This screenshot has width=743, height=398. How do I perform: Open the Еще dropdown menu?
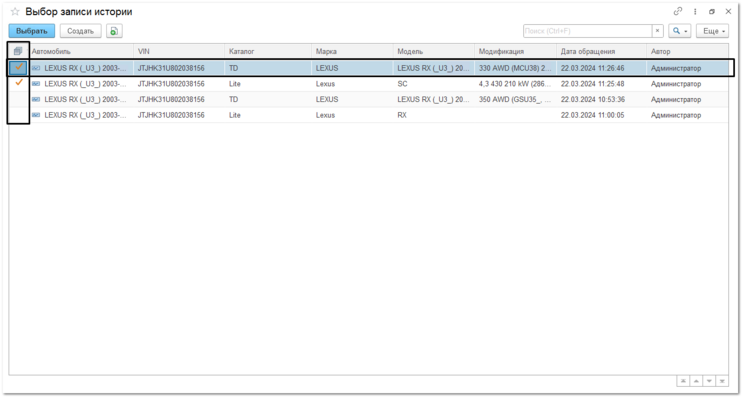(712, 31)
